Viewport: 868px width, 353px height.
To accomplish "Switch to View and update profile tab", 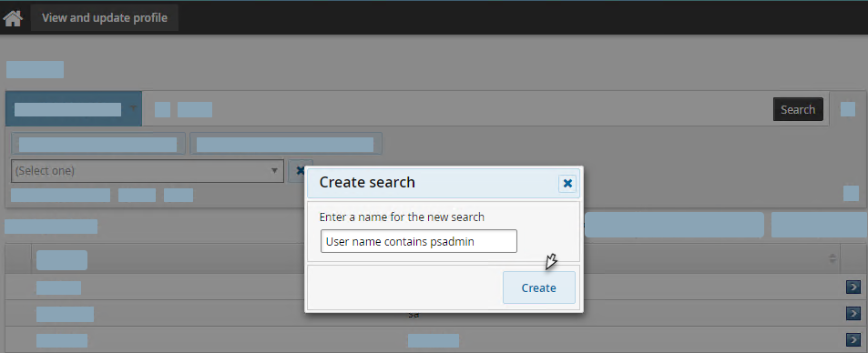I will pyautogui.click(x=105, y=17).
